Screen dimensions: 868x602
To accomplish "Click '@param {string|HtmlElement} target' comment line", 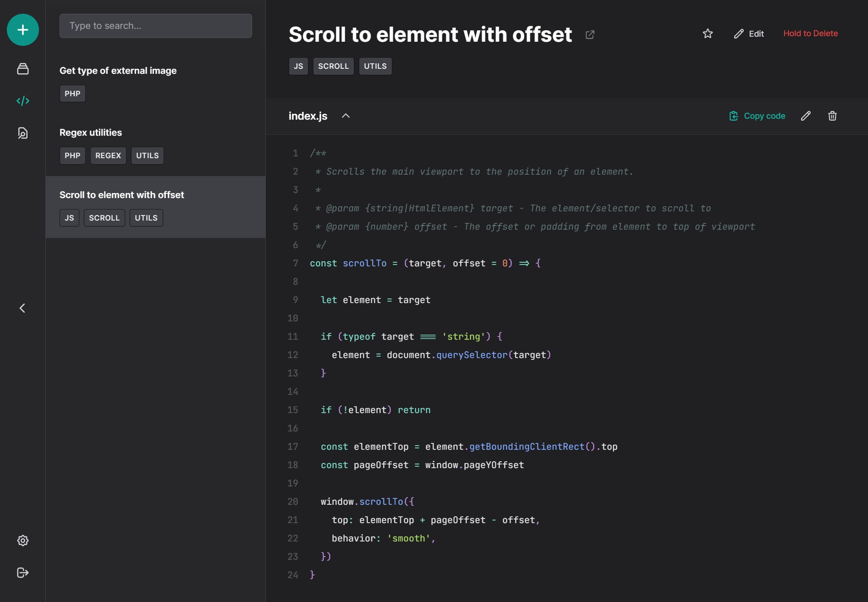I will pos(513,208).
